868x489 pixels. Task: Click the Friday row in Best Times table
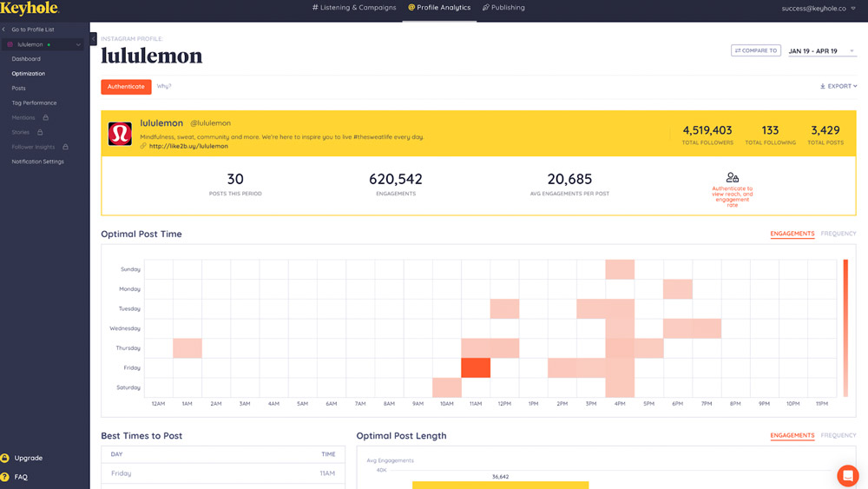(x=223, y=473)
